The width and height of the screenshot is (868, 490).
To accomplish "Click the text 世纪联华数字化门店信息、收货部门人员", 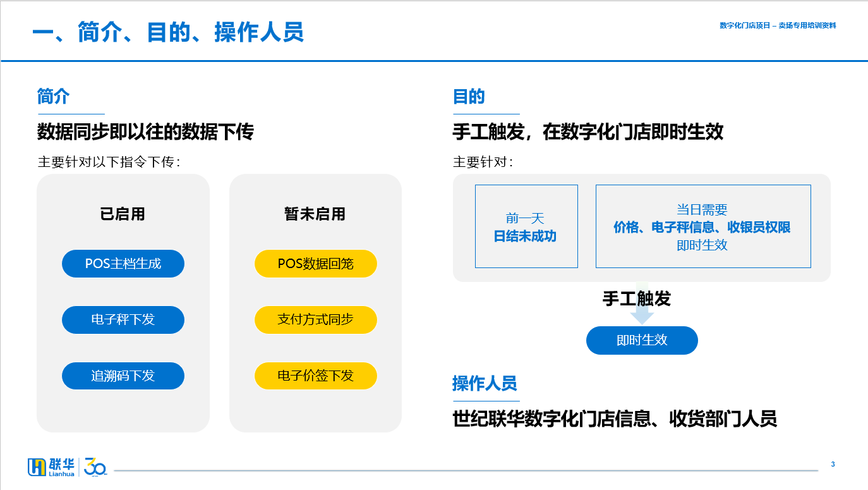I will click(x=615, y=419).
